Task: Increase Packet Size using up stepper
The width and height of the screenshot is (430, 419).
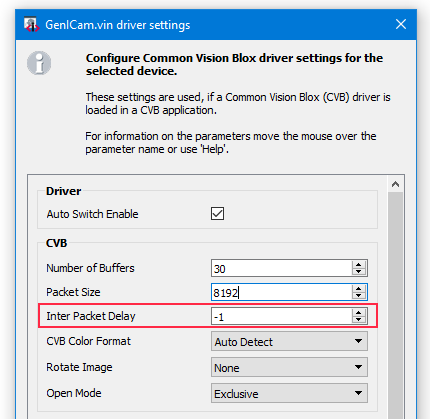Action: [x=359, y=289]
